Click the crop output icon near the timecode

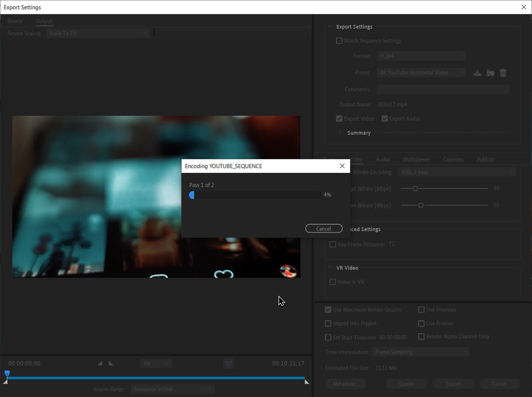[x=228, y=363]
